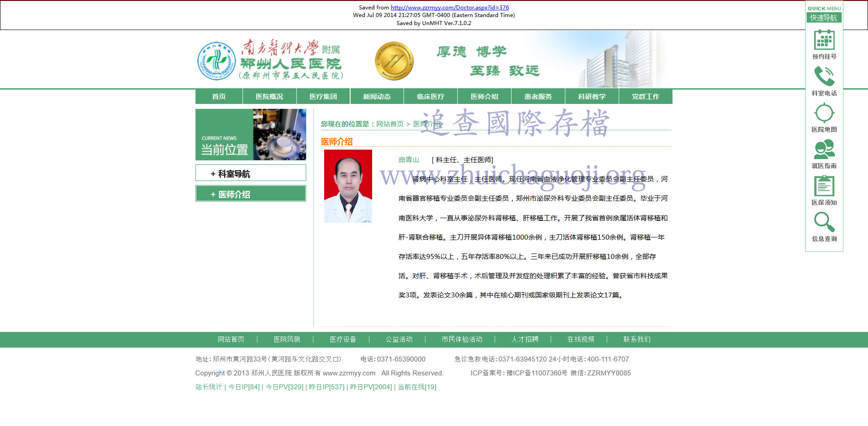Open the department telephone icon
The image size is (868, 426).
point(824,77)
